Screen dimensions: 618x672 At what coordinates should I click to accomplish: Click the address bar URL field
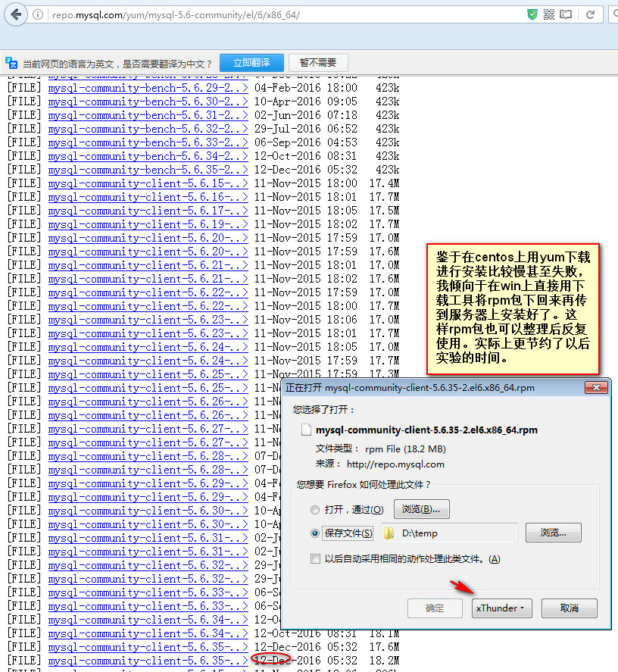pos(282,14)
